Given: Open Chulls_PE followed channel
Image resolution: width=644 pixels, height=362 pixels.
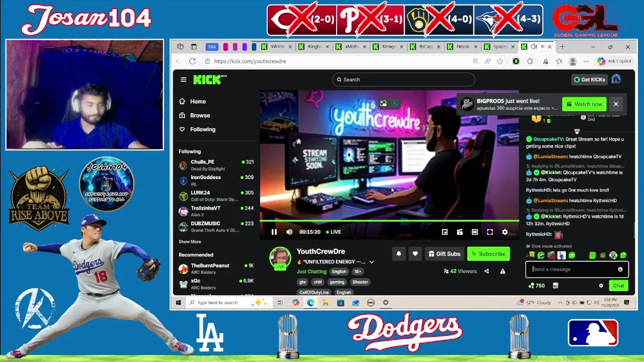Looking at the screenshot, I should coord(216,165).
